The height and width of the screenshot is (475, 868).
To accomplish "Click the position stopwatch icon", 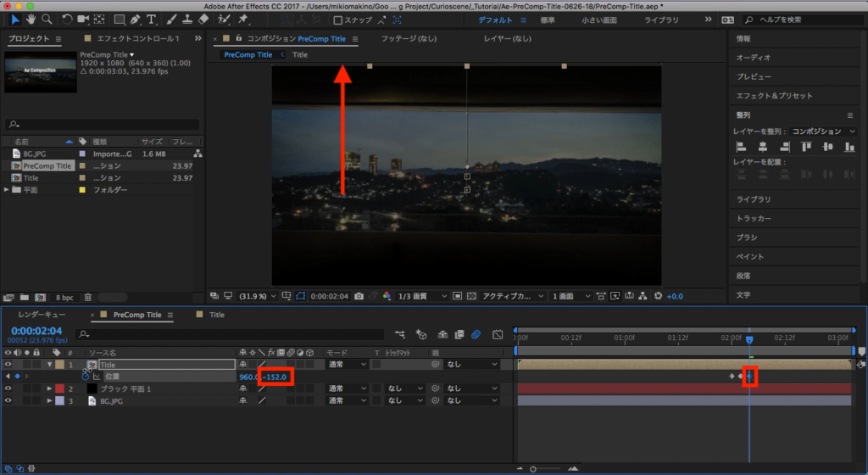I will pyautogui.click(x=86, y=376).
